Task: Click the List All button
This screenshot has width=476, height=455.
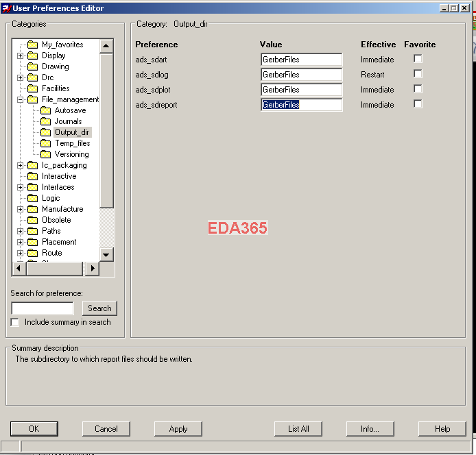Action: click(x=298, y=429)
